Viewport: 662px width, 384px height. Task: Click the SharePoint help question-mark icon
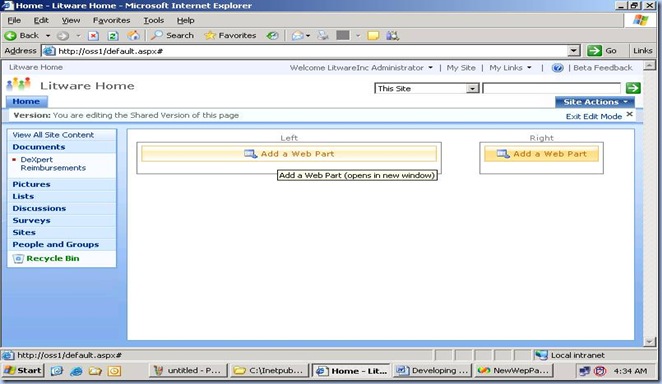click(557, 68)
